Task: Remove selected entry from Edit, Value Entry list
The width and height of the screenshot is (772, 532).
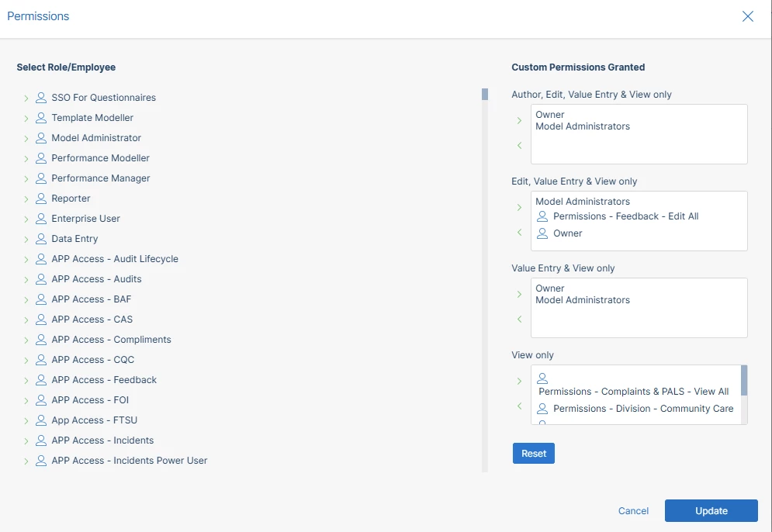Action: 520,233
